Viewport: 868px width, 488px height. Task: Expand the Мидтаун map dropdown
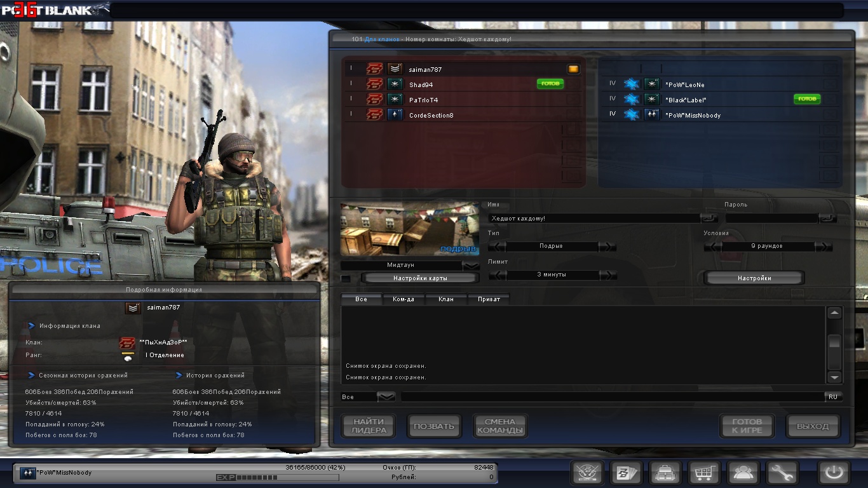pos(471,265)
